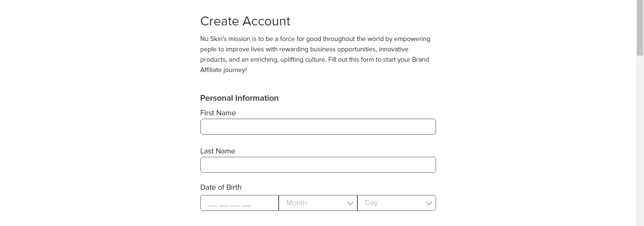The width and height of the screenshot is (644, 226).
Task: Click the Date of Birth label
Action: pyautogui.click(x=221, y=187)
